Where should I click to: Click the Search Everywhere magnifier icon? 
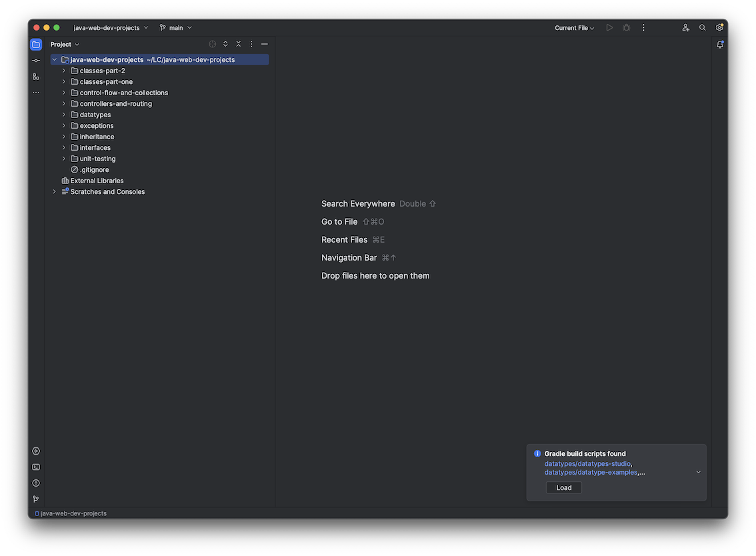(702, 28)
